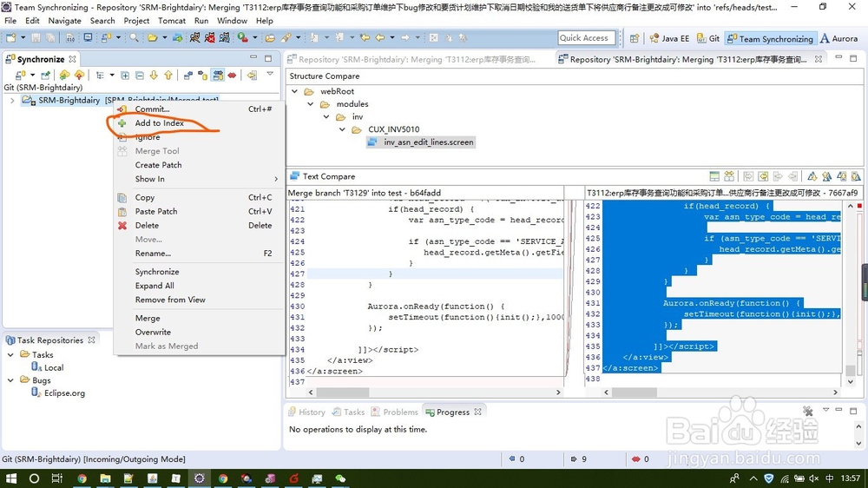Select inv_asn_edit_lines.screen file
The height and width of the screenshot is (488, 868).
[421, 142]
